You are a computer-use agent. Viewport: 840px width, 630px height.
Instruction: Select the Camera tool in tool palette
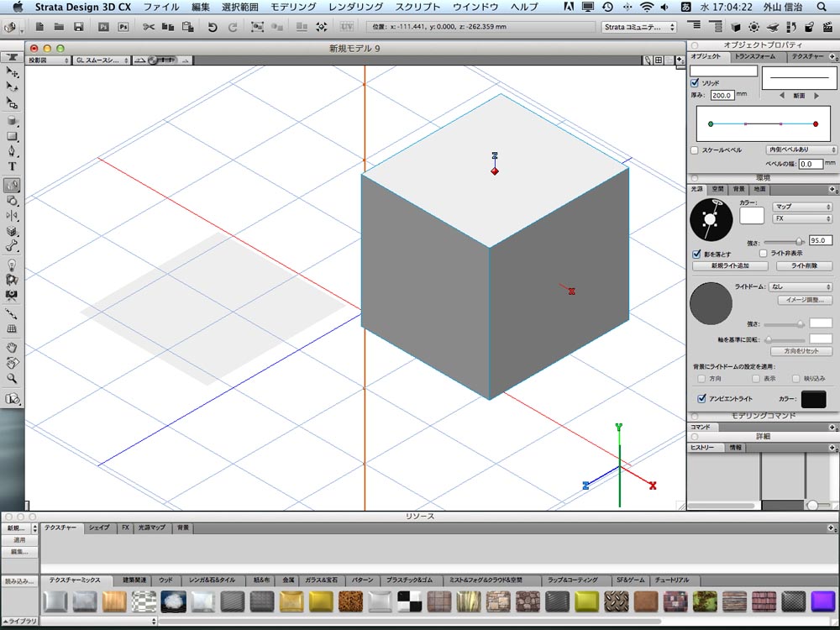coord(12,295)
